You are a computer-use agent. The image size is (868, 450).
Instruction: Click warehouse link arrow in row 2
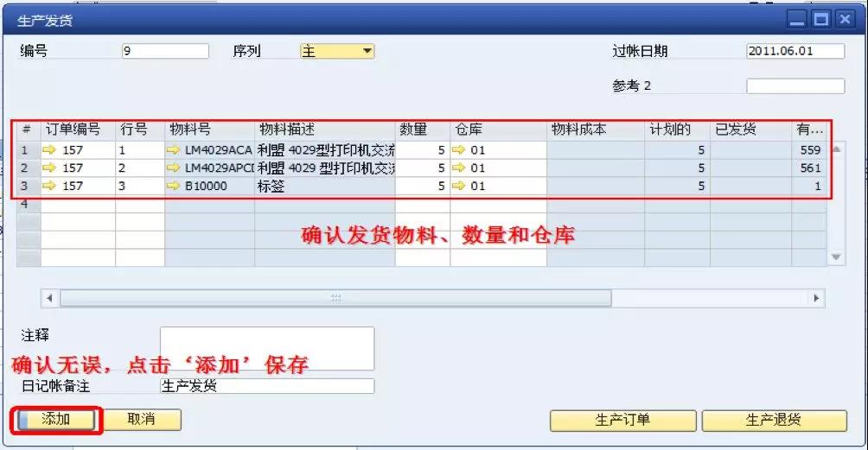coord(462,168)
